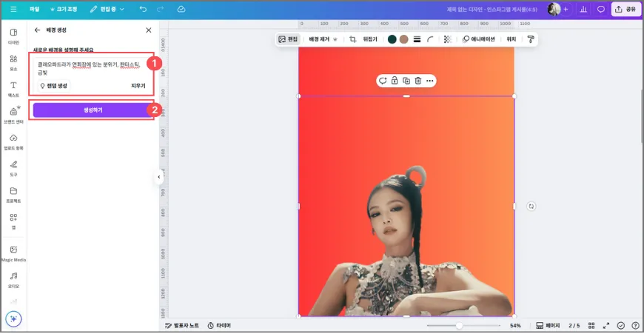Open the Magic Media panel
This screenshot has height=334, width=644.
[x=13, y=253]
